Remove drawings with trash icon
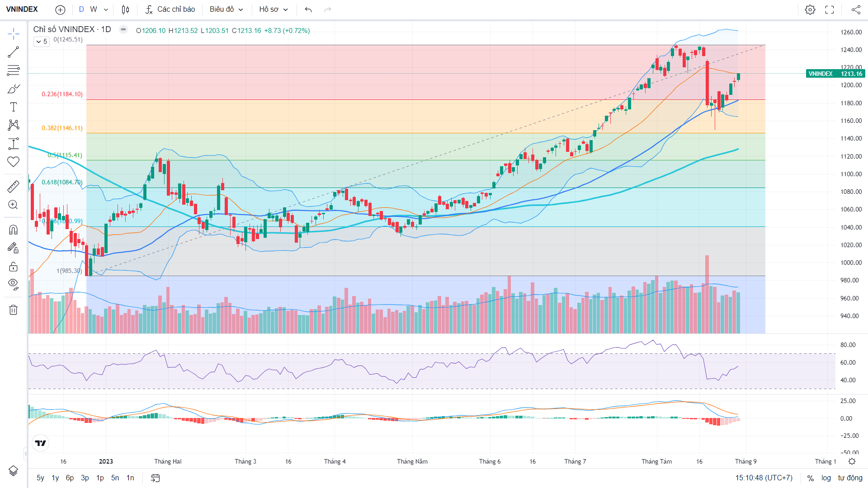The width and height of the screenshot is (868, 488). point(13,310)
